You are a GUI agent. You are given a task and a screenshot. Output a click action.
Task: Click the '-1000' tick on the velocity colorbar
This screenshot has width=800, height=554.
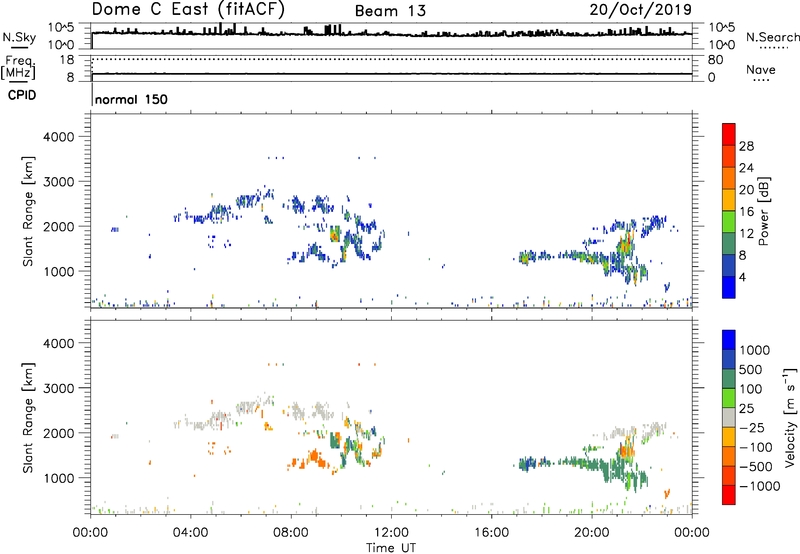[x=760, y=486]
